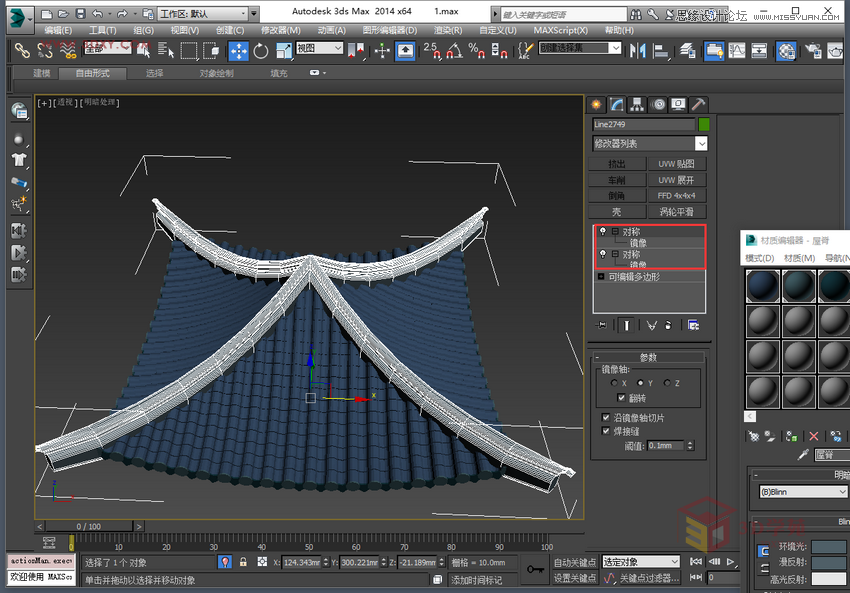Select the Modify panel tab icon
The height and width of the screenshot is (593, 850).
pyautogui.click(x=617, y=103)
